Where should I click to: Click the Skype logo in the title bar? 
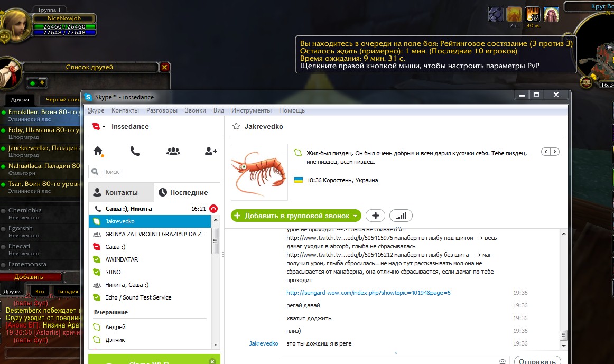click(88, 97)
